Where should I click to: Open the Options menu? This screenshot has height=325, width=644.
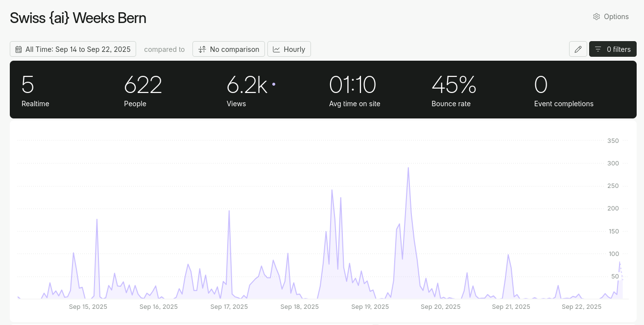click(x=611, y=17)
